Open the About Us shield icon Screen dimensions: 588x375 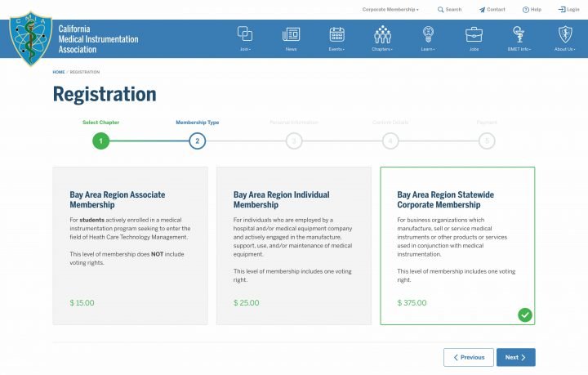pyautogui.click(x=565, y=34)
